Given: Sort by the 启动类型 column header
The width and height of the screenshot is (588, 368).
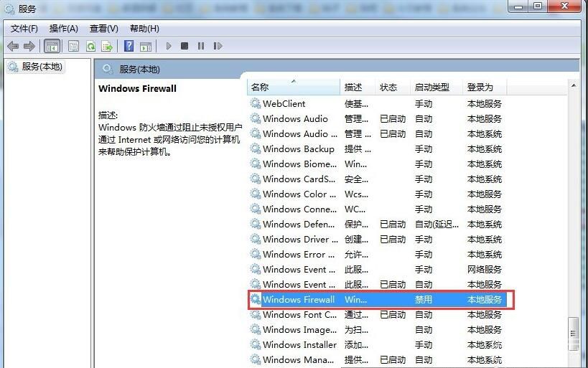Looking at the screenshot, I should tap(436, 88).
